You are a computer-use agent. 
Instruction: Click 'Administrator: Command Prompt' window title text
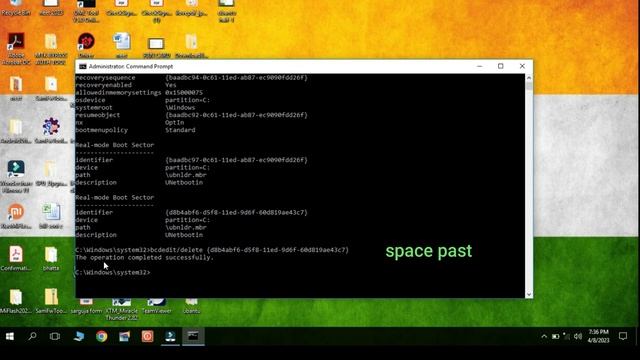[x=131, y=66]
